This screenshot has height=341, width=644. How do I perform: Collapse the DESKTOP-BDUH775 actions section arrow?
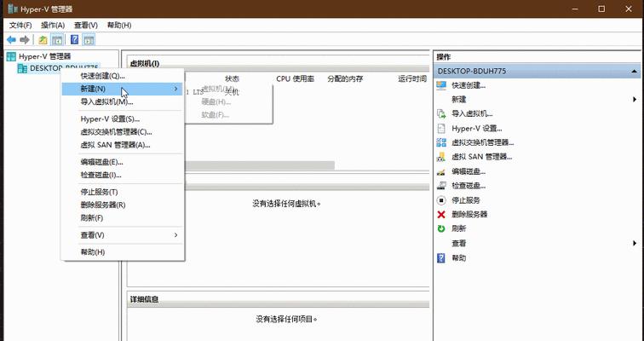(x=634, y=71)
